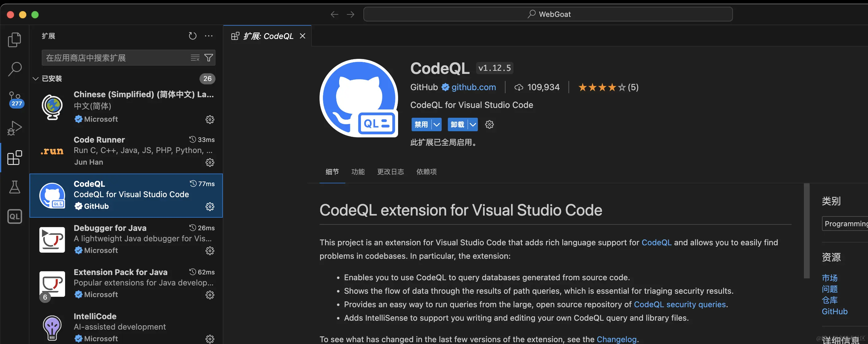This screenshot has height=344, width=868.
Task: Open the github.com publisher link
Action: pos(473,87)
